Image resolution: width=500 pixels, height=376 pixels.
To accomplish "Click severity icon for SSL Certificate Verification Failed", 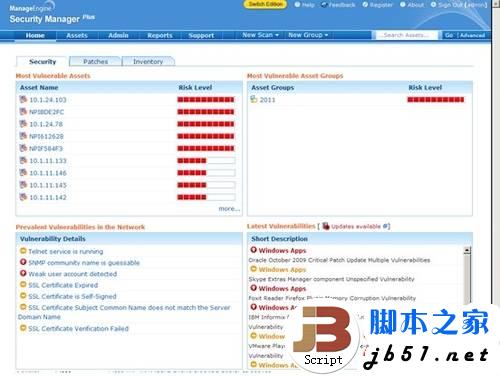I will pyautogui.click(x=23, y=328).
